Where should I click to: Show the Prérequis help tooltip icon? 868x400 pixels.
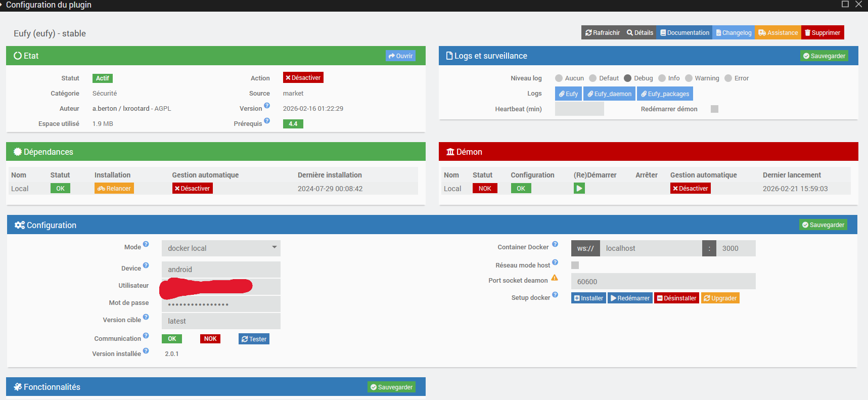pos(267,121)
